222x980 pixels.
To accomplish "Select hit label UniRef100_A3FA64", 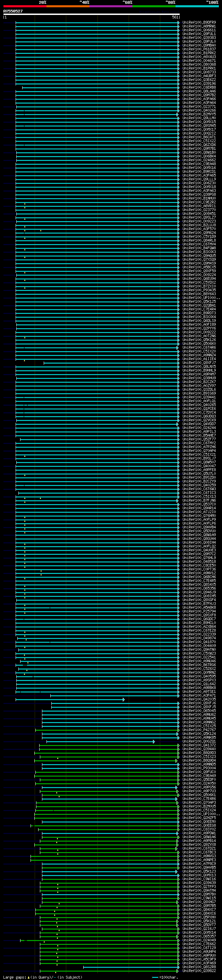I will (199, 103).
